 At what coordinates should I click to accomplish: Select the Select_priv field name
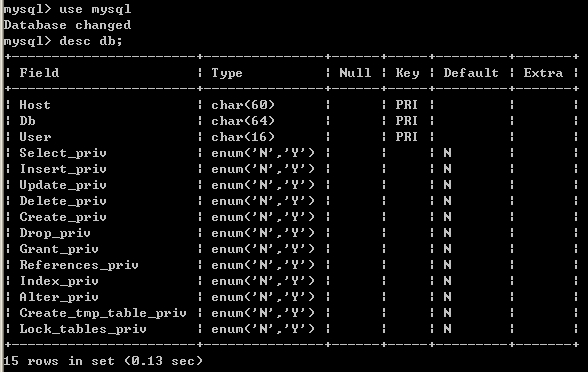coord(63,153)
